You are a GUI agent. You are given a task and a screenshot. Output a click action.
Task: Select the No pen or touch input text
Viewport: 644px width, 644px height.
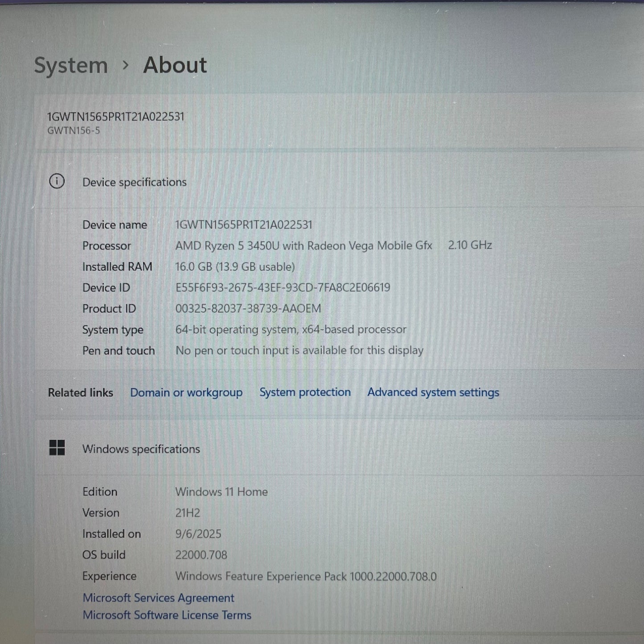[x=299, y=350]
